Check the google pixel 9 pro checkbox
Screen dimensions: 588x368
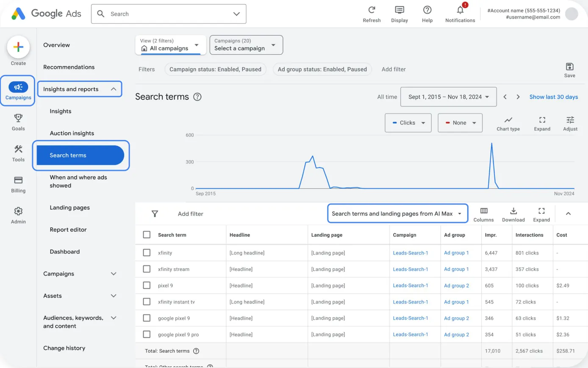[147, 335]
